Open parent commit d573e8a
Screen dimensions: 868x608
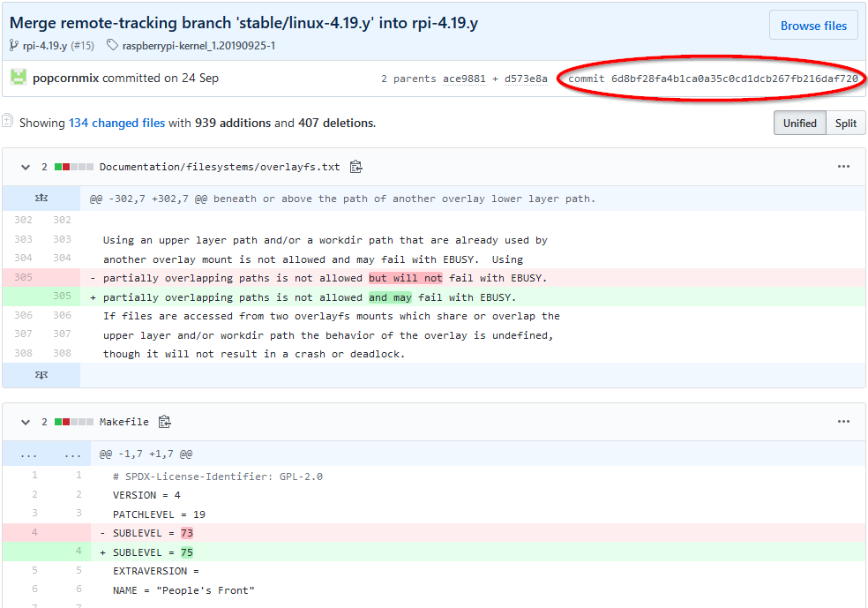[x=526, y=79]
